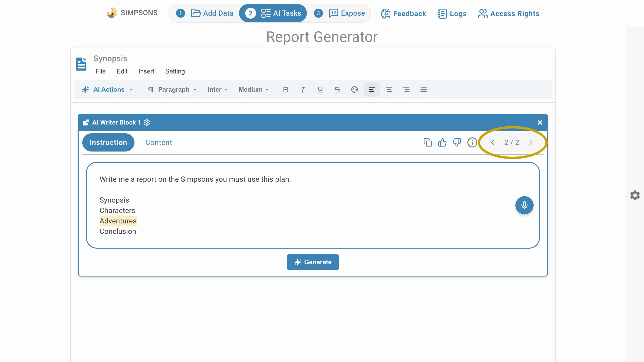644x362 pixels.
Task: Click the Simpsons project logo icon
Action: click(x=112, y=13)
